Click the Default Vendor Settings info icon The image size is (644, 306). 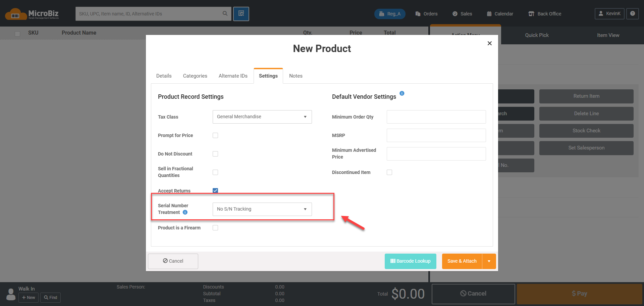coord(402,93)
